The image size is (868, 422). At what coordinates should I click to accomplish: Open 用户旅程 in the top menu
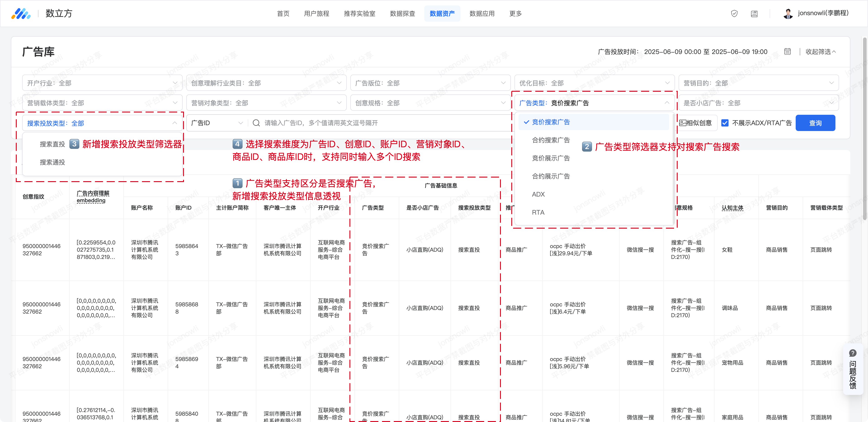pyautogui.click(x=316, y=14)
